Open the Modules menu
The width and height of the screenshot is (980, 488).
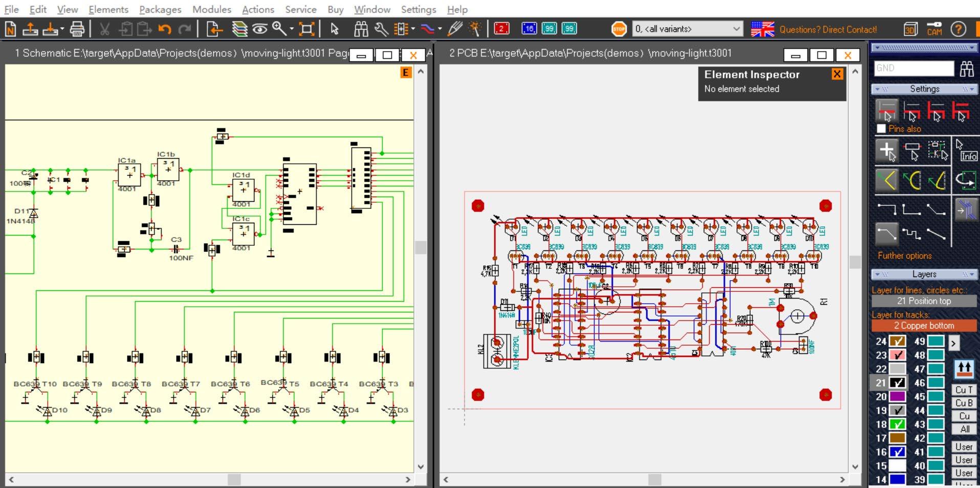point(212,9)
